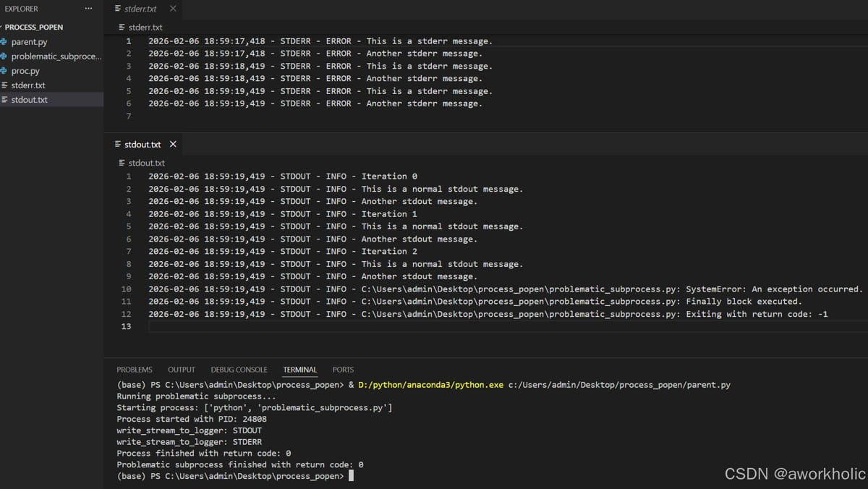Viewport: 868px width, 489px height.
Task: Select stdout.txt in the Explorer tree
Action: point(29,100)
